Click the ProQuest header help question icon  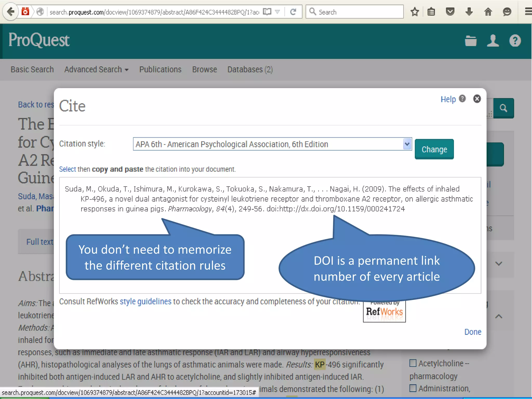pyautogui.click(x=515, y=41)
